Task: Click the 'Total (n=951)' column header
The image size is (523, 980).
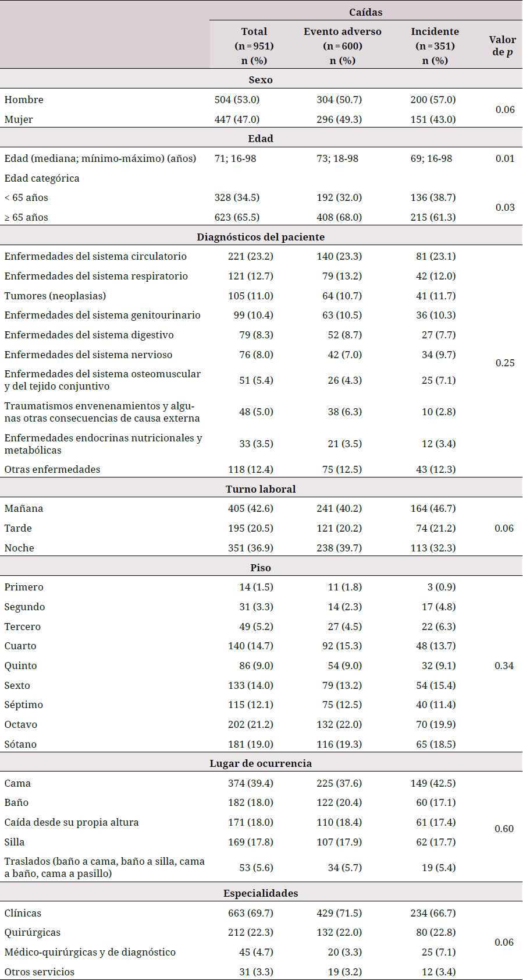Action: [x=254, y=46]
